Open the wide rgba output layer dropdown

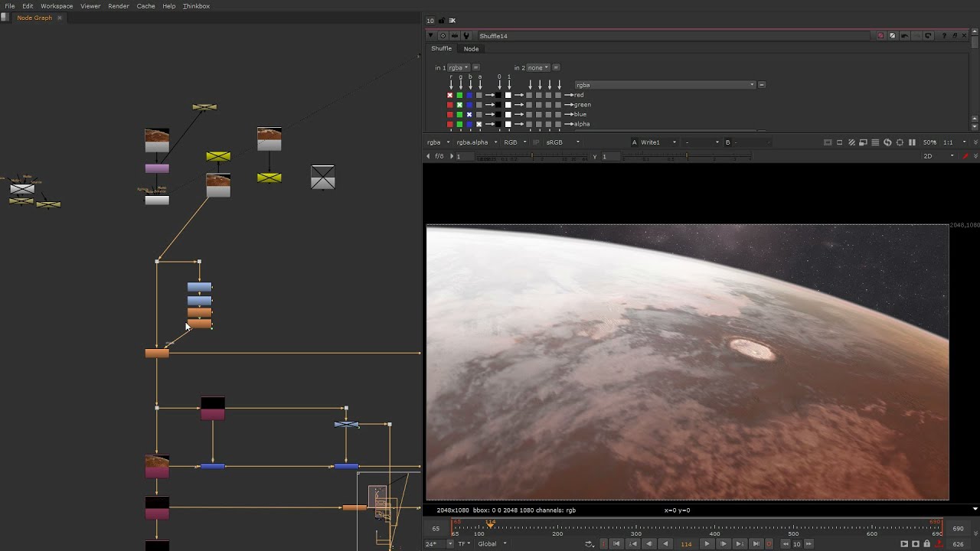pos(665,85)
